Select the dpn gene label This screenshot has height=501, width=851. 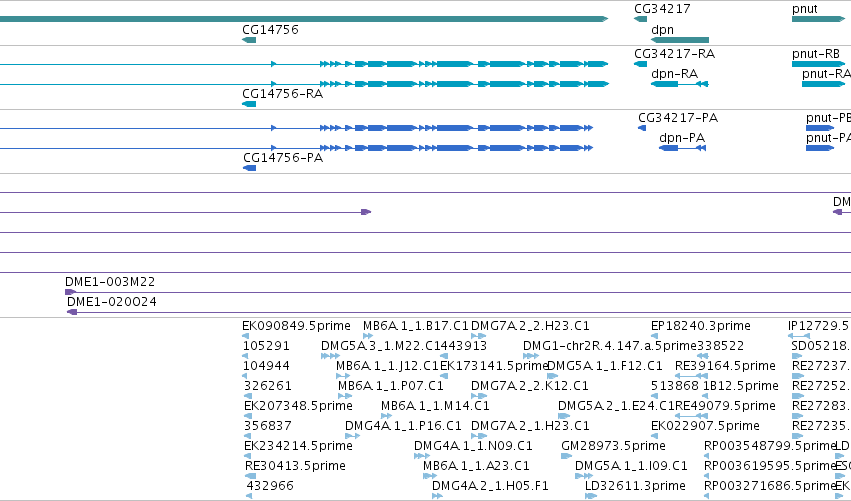pyautogui.click(x=662, y=29)
